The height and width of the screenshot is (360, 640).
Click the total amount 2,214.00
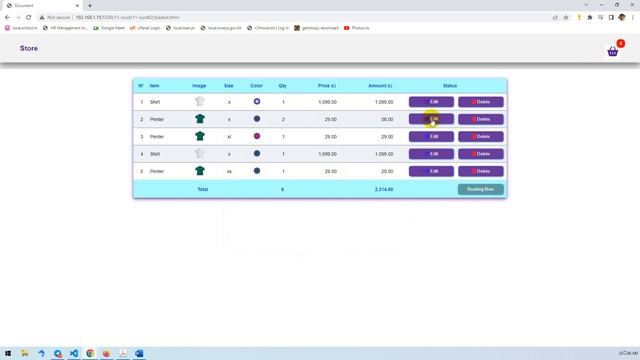tap(384, 189)
